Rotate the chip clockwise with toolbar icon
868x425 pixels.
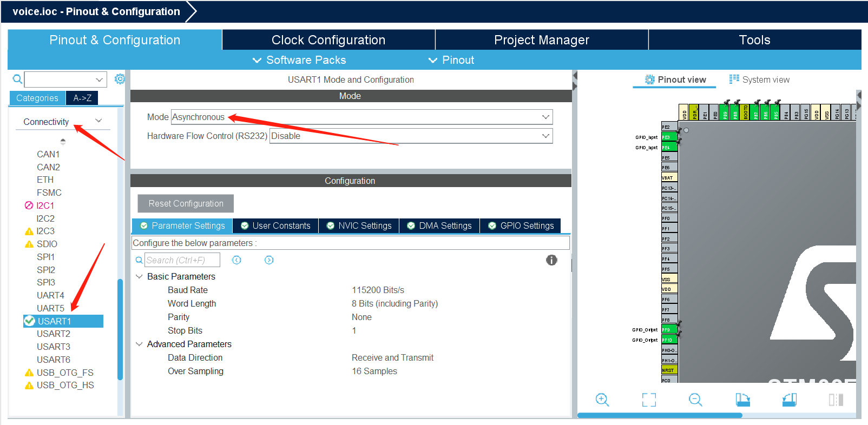(x=742, y=400)
